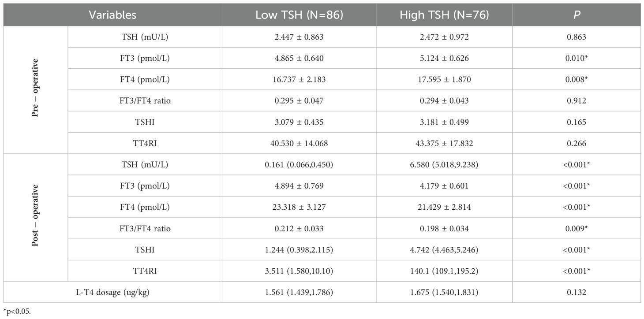The image size is (644, 319).
Task: Select the cell 43.375 ± 17.832
Action: pyautogui.click(x=444, y=143)
